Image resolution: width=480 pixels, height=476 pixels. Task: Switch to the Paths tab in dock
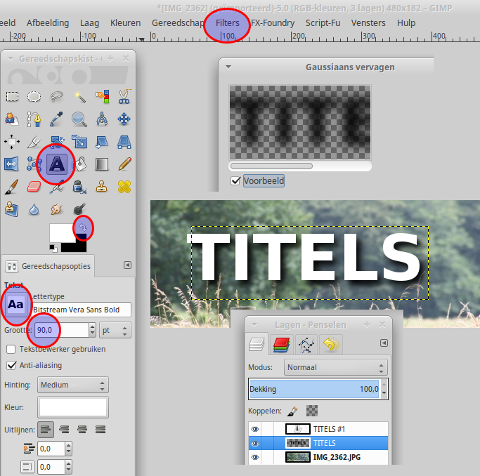306,344
